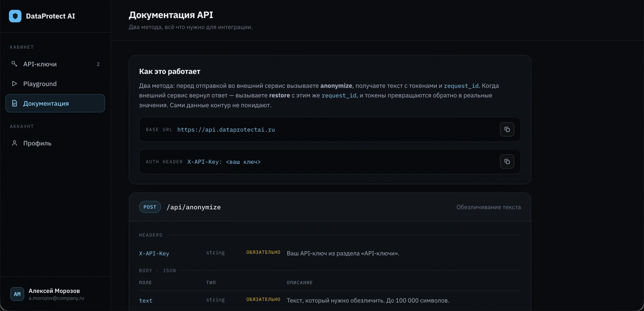Viewport: 644px width, 311px height.
Task: Open the API-ключи section
Action: tap(55, 64)
